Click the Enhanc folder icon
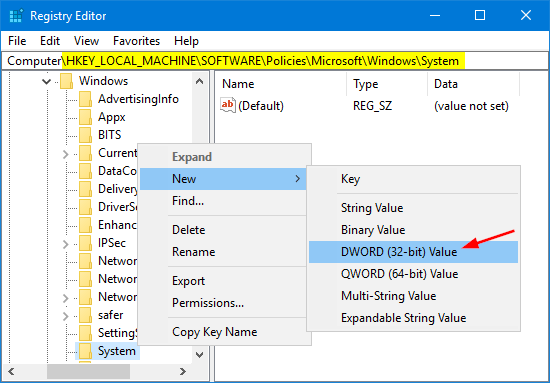The width and height of the screenshot is (550, 383). pos(85,225)
